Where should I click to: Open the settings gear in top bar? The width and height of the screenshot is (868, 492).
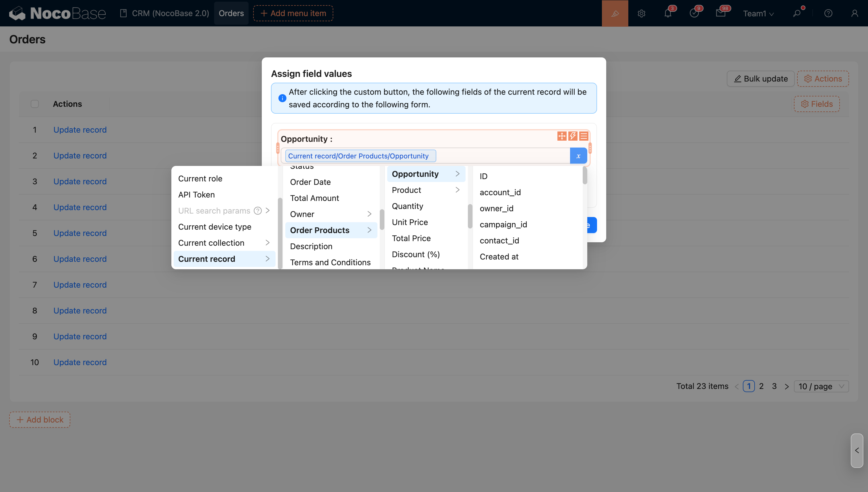pos(641,13)
